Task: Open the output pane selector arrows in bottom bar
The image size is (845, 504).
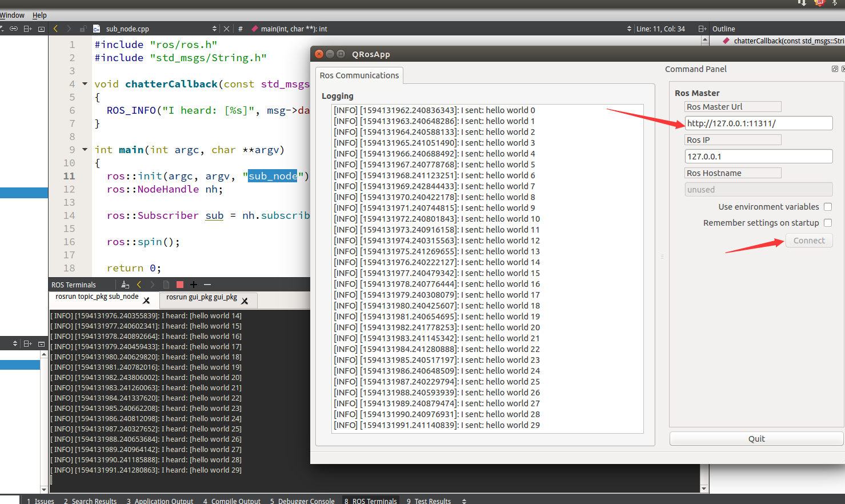Action: [x=464, y=501]
